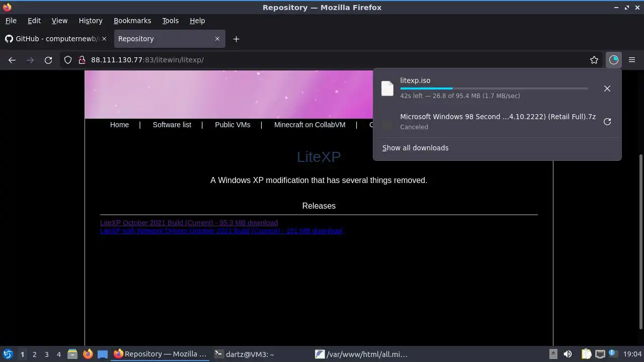The image size is (644, 362).
Task: Open the View menu
Action: click(x=59, y=21)
